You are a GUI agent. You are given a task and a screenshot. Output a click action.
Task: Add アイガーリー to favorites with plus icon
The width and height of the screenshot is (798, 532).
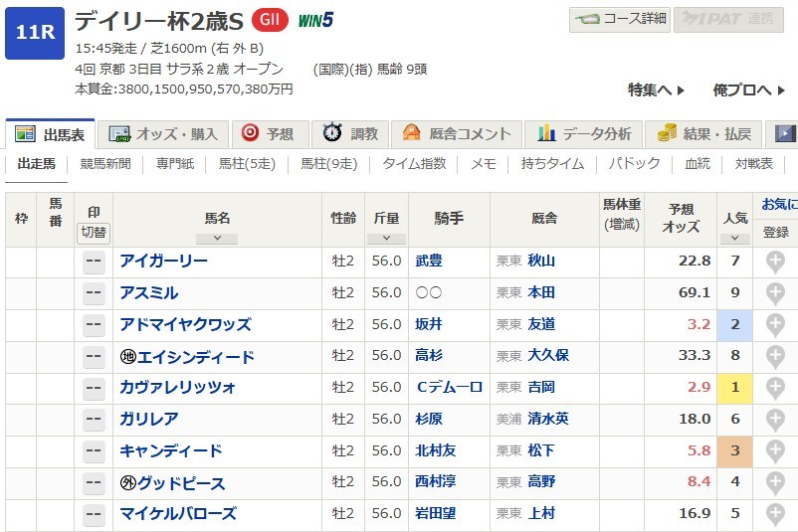775,262
